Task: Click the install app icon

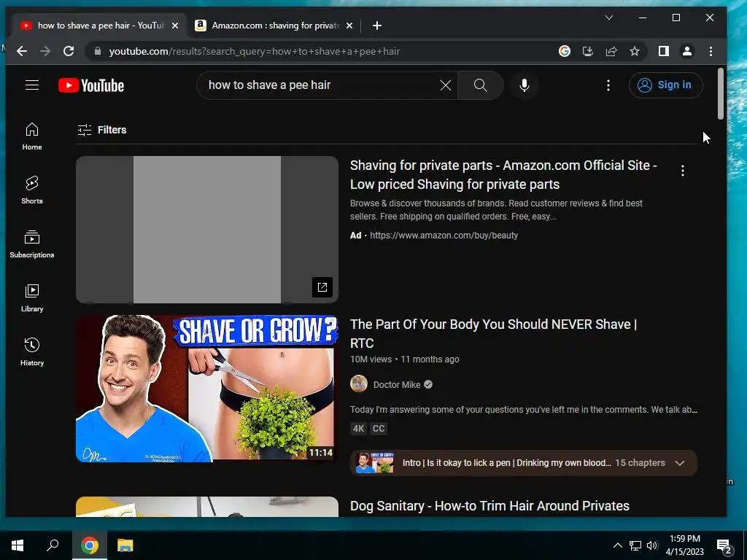Action: 588,52
